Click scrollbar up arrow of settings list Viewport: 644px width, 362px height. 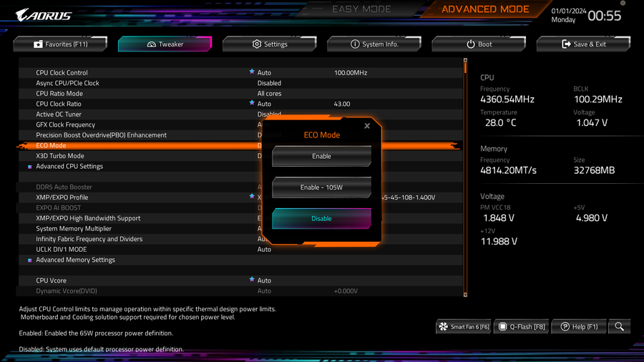tap(465, 60)
